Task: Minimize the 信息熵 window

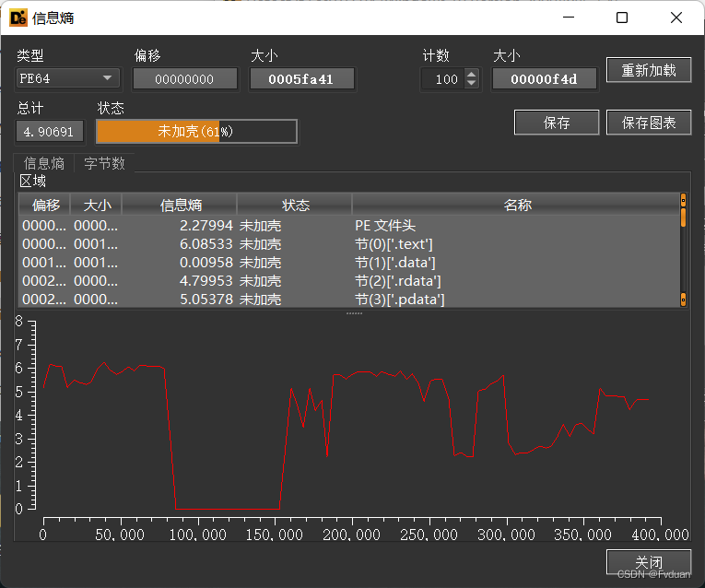Action: click(x=569, y=18)
